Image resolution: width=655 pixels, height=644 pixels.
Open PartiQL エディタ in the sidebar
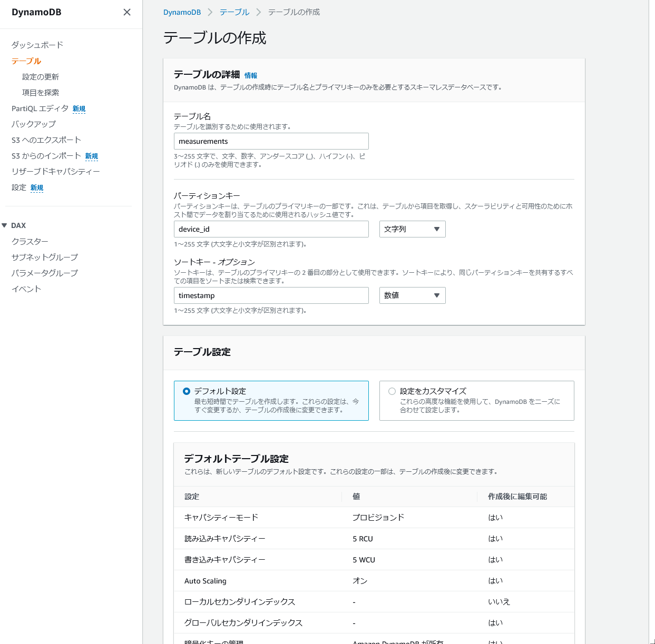[x=40, y=108]
